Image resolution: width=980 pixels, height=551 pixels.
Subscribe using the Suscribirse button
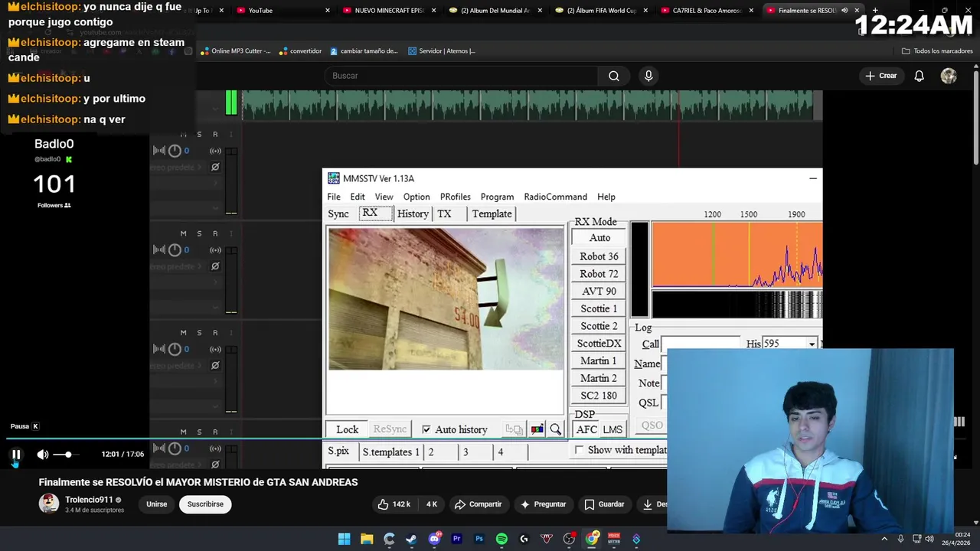[205, 504]
